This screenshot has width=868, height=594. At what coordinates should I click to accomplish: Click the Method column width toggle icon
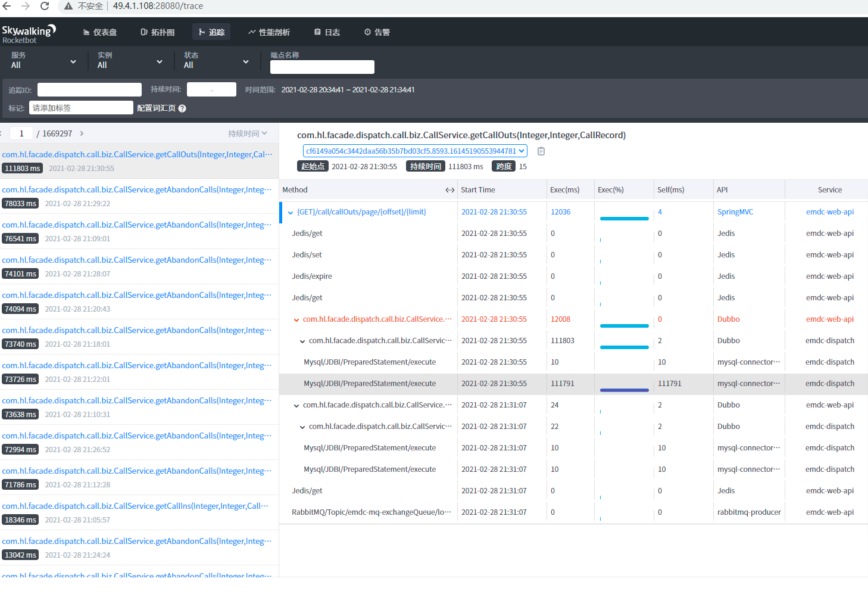pos(449,189)
